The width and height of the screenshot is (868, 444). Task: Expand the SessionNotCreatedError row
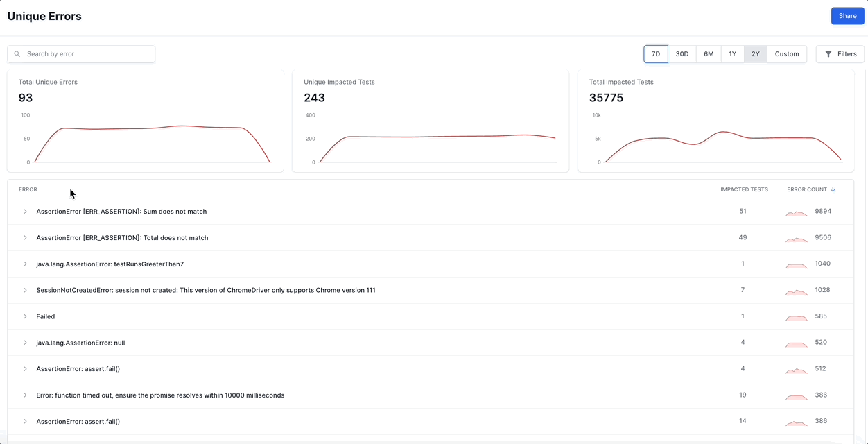point(25,291)
